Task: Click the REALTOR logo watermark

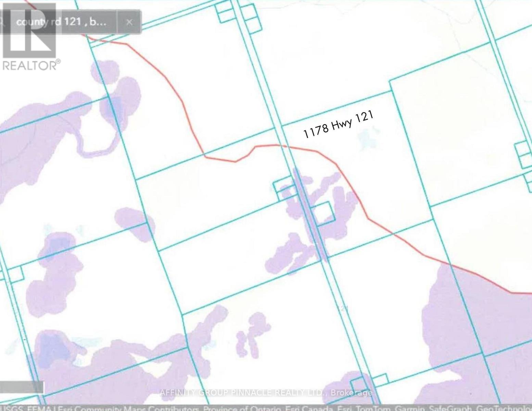Action: coord(30,37)
